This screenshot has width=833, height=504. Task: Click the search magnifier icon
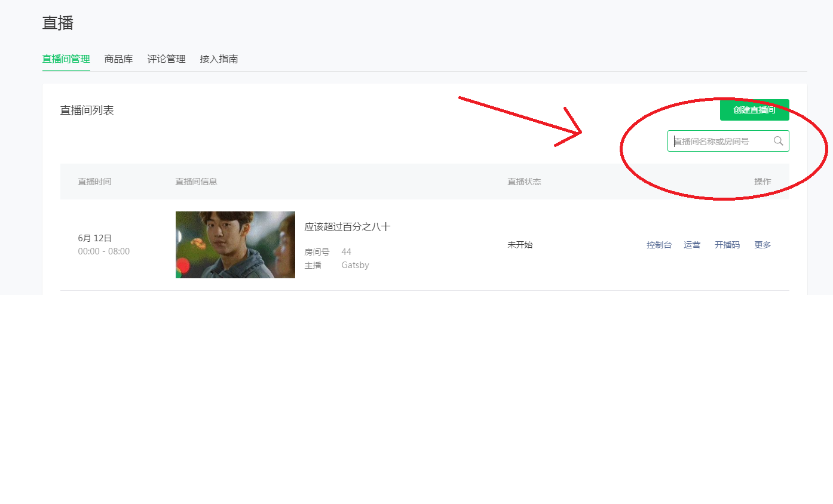778,141
